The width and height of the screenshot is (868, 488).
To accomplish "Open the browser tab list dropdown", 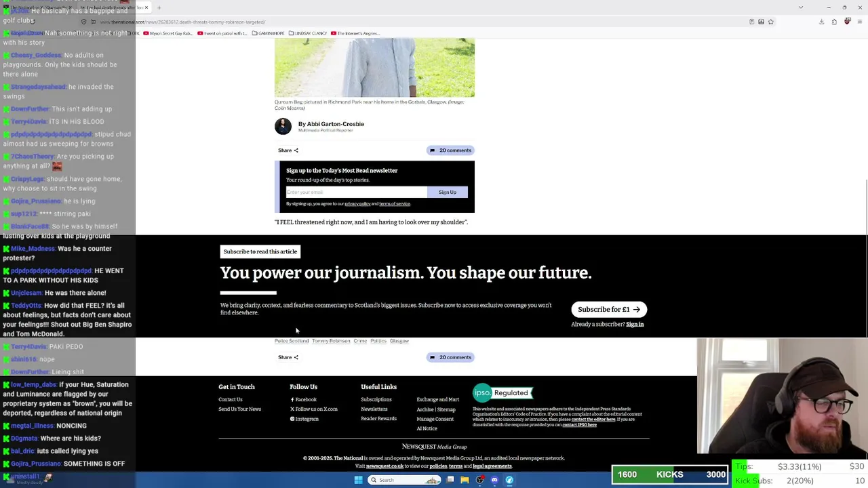I will click(801, 7).
